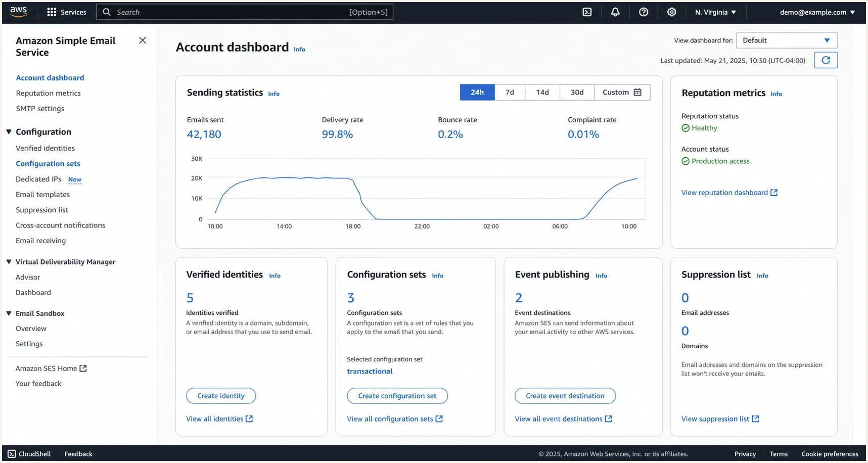
Task: Click Info next to Account dashboard
Action: tap(299, 50)
